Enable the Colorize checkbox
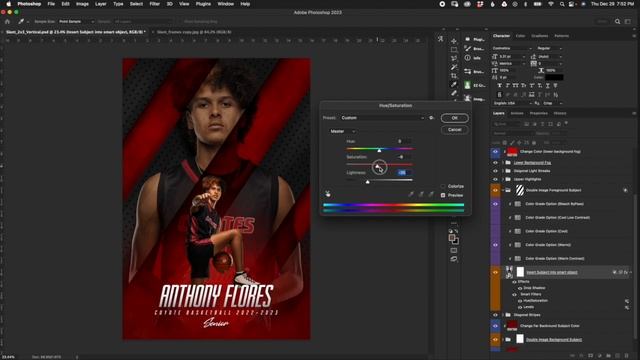 point(443,186)
